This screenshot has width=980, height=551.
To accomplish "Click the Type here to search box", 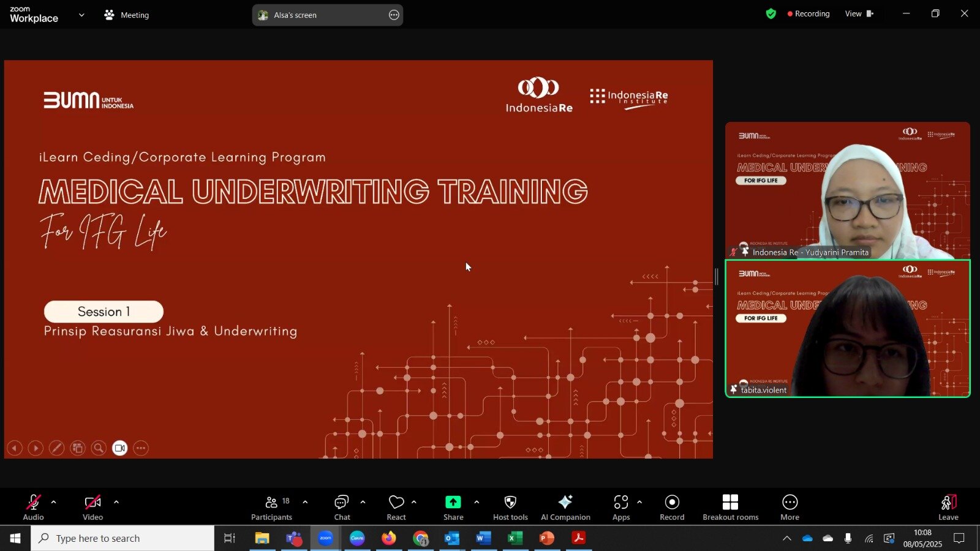I will [x=123, y=538].
